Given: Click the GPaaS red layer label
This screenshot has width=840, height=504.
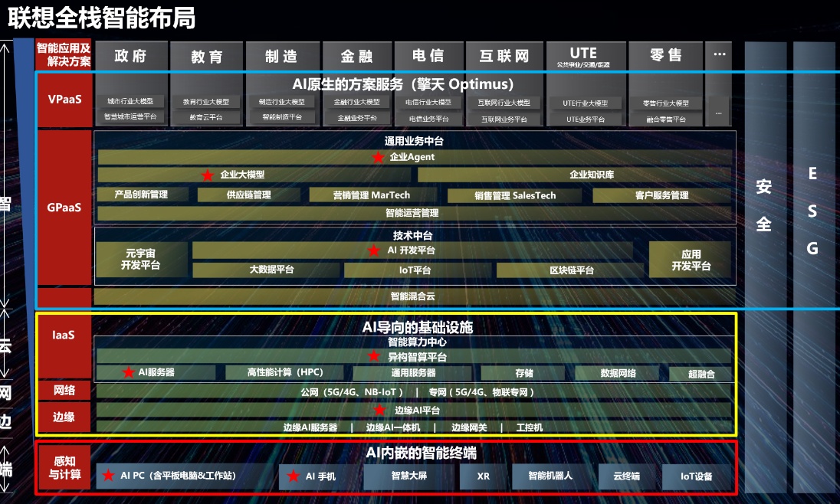Looking at the screenshot, I should point(64,208).
